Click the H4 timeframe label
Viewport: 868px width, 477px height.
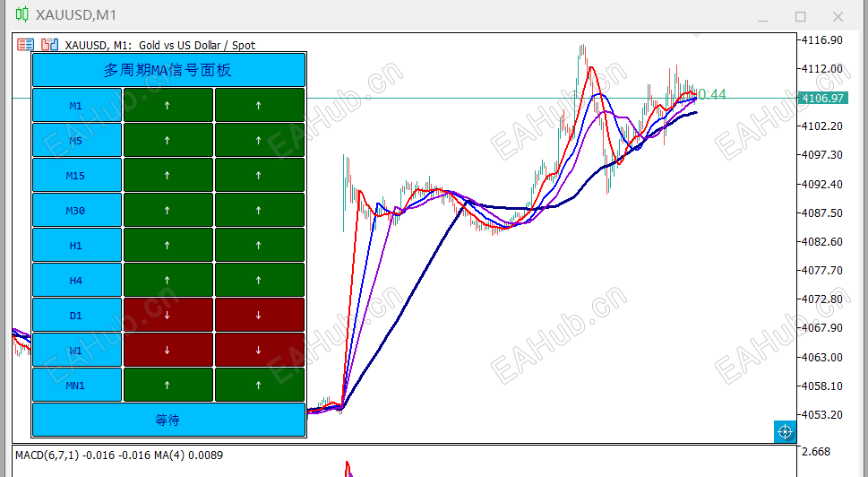[76, 280]
